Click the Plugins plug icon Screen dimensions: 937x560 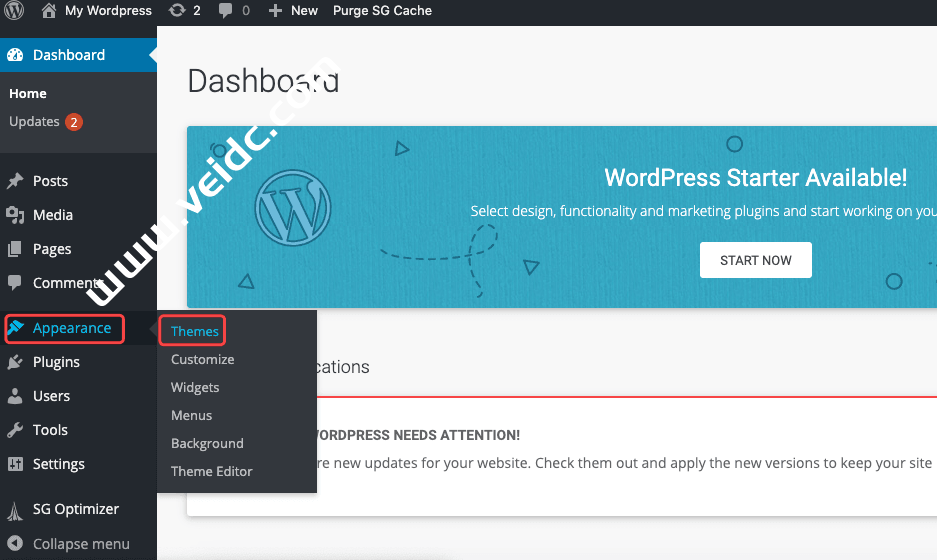15,362
